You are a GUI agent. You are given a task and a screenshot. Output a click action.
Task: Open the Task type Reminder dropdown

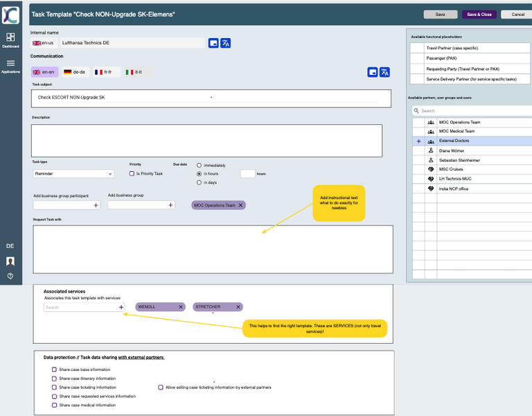[73, 173]
